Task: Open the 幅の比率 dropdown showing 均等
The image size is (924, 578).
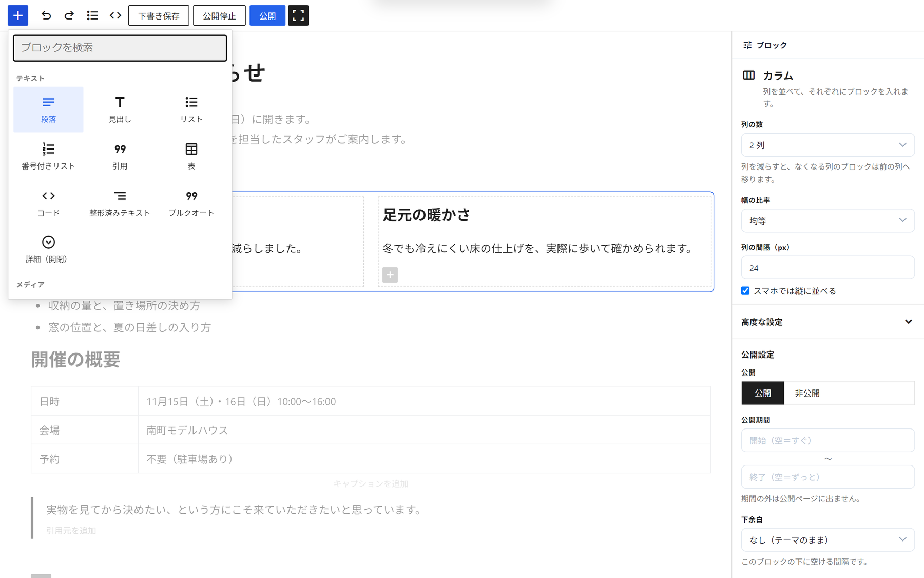Action: point(827,220)
